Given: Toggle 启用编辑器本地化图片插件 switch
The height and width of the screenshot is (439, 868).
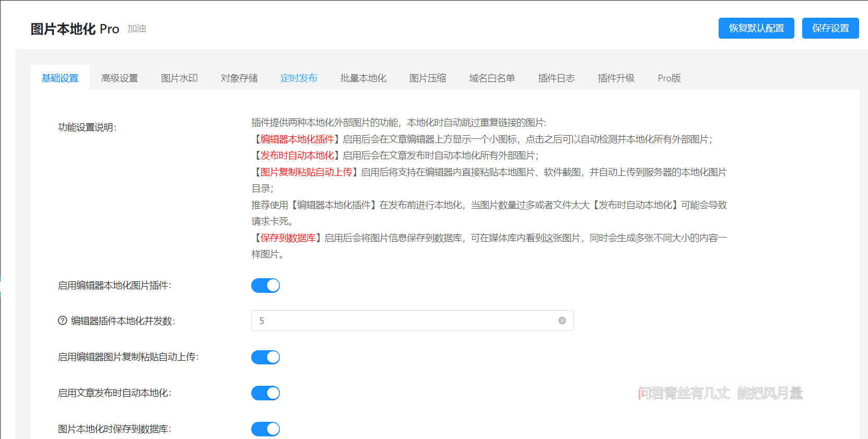Looking at the screenshot, I should [x=266, y=286].
